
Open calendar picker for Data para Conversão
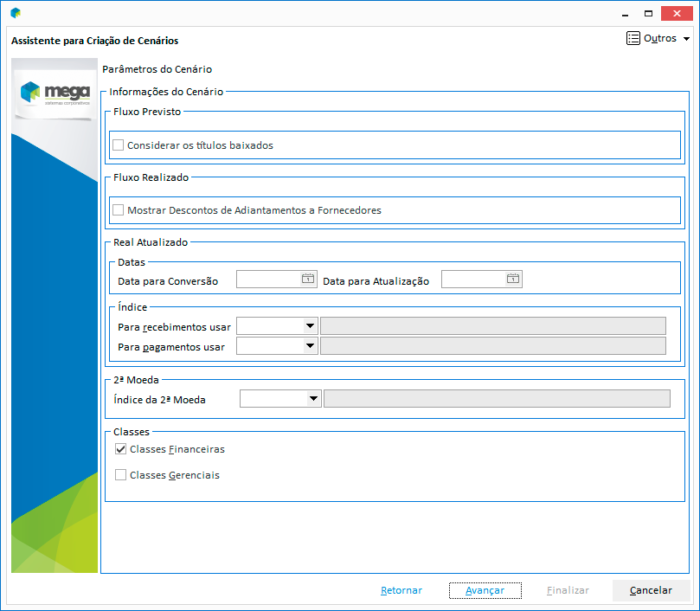tap(307, 279)
